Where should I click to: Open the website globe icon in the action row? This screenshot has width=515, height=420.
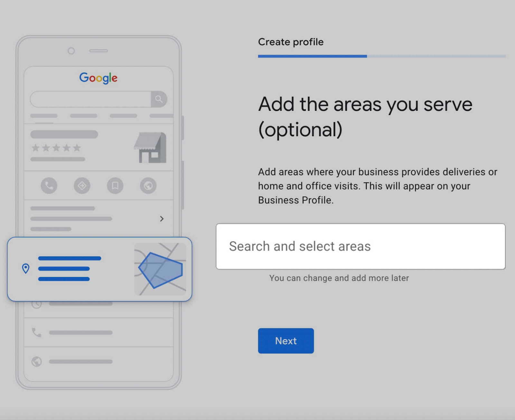click(148, 186)
